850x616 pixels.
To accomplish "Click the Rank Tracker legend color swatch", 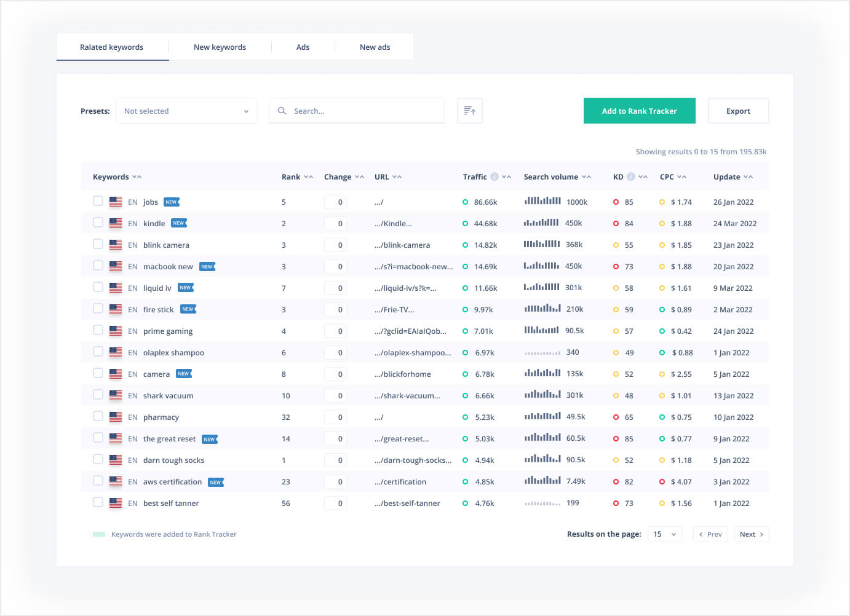I will point(99,534).
